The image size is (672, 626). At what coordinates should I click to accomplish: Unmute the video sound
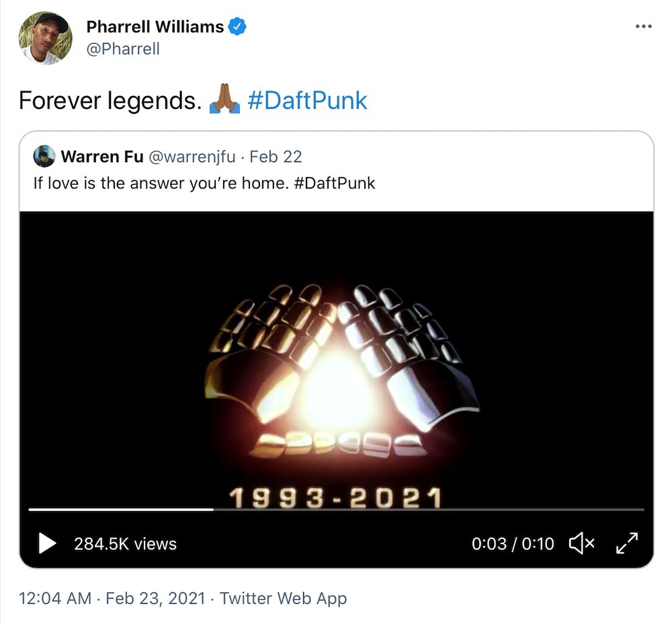click(581, 543)
